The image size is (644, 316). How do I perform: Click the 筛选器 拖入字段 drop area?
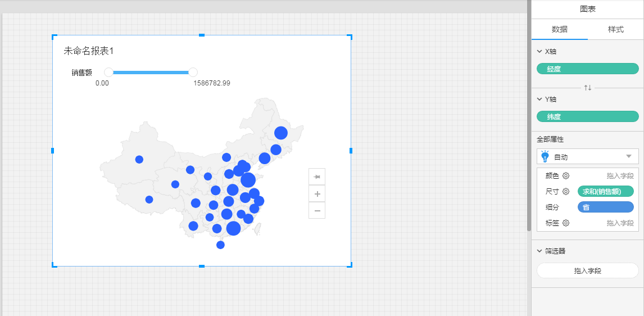(x=587, y=271)
